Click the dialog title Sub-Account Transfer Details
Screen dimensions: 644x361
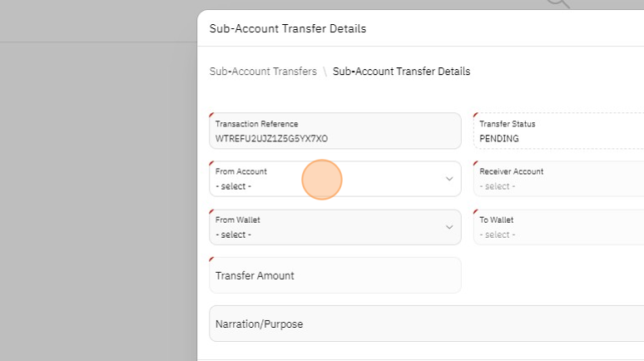[x=288, y=28]
